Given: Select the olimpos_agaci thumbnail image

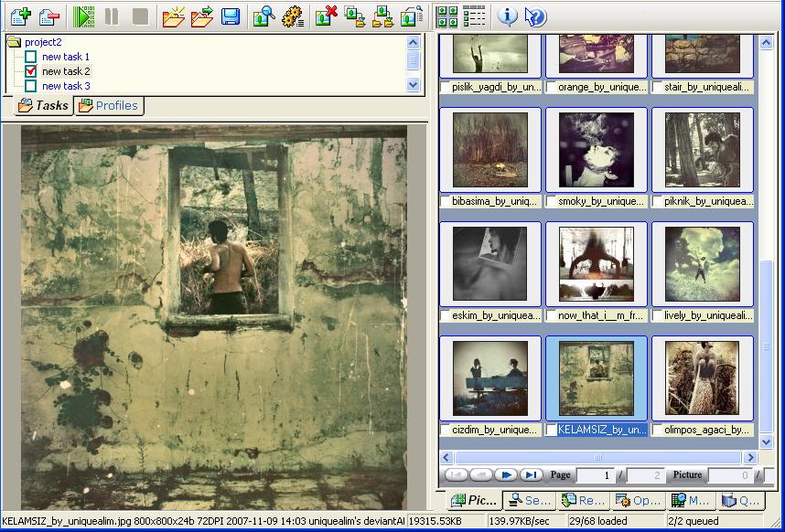Looking at the screenshot, I should pyautogui.click(x=703, y=378).
